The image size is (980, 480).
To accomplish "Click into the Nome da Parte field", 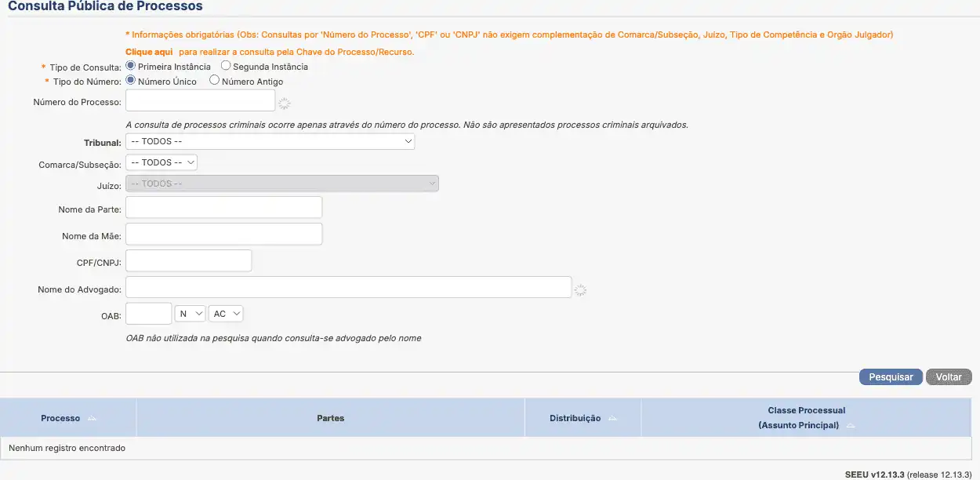I will [223, 207].
